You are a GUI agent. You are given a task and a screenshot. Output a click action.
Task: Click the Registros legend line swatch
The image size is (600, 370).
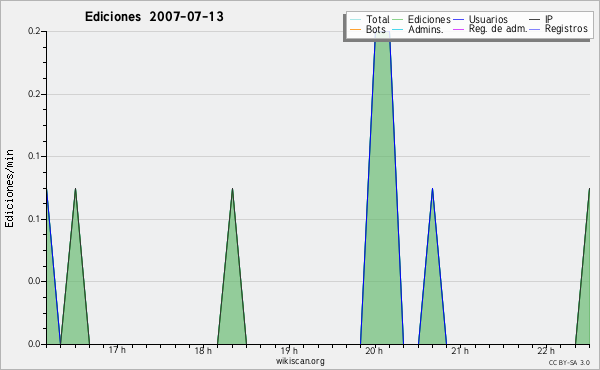pyautogui.click(x=534, y=29)
